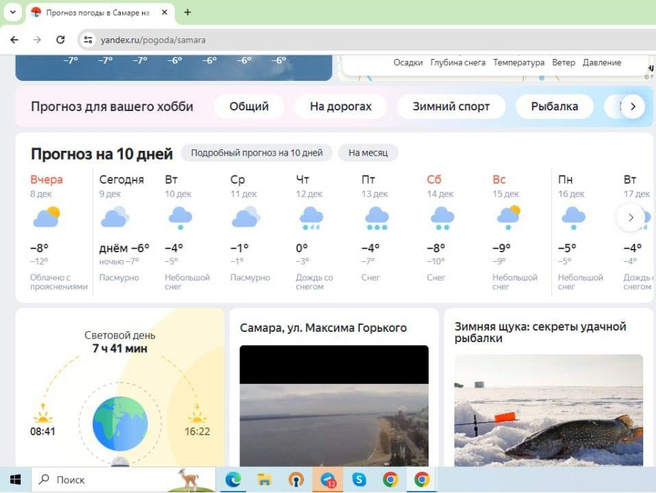Select Осадки map layer
This screenshot has height=493, width=656.
pyautogui.click(x=408, y=63)
